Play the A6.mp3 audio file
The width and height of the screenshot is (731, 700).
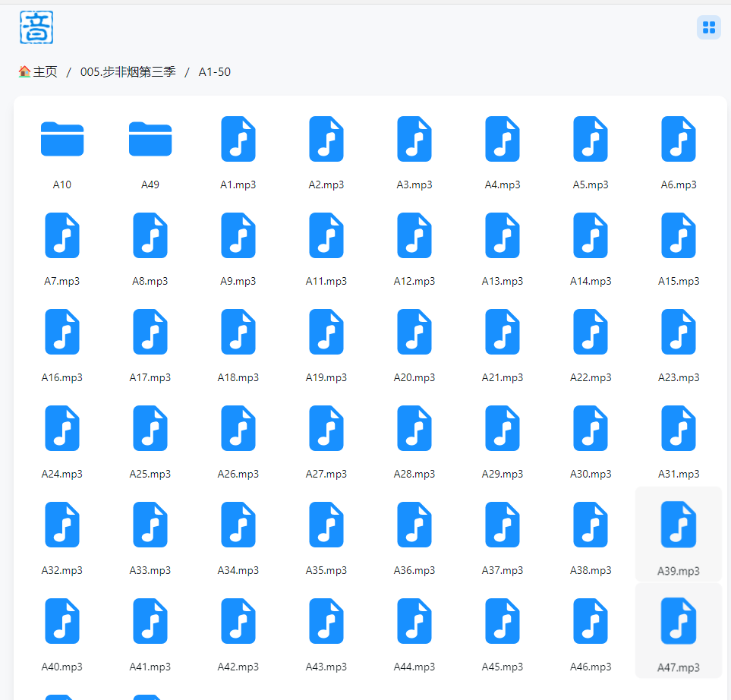point(679,139)
